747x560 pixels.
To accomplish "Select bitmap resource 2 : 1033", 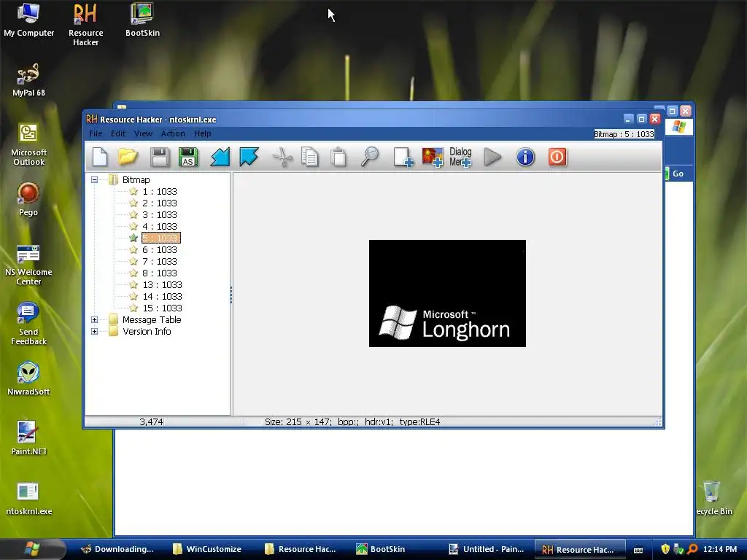I will click(x=160, y=203).
